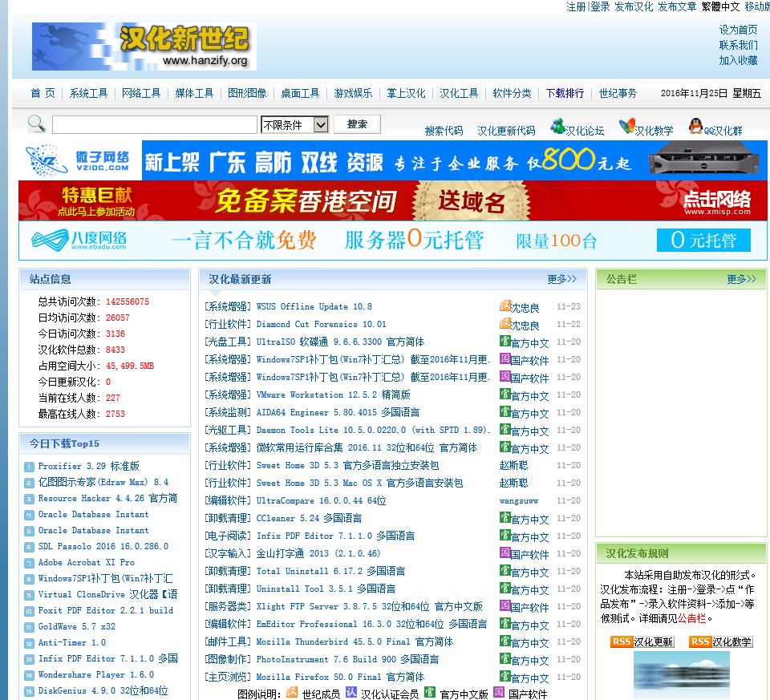Click the 汉化新世纪 site logo
Viewport: 770px width, 700px height.
pos(144,47)
